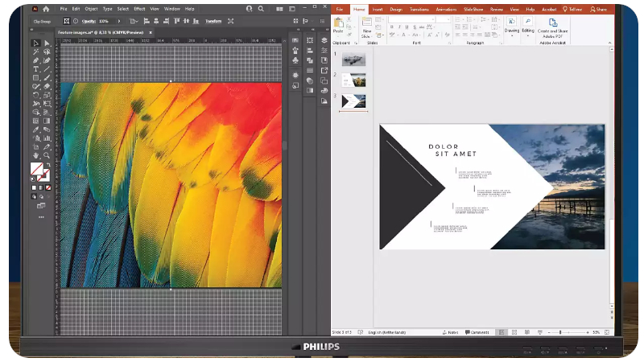
Task: Click the Paste icon in PowerPoint
Action: pos(338,24)
